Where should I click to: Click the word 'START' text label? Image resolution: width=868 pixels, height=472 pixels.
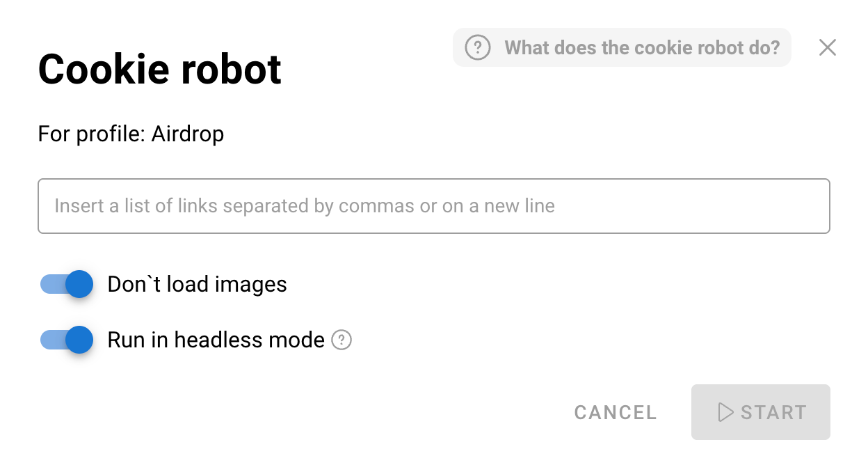pos(773,412)
